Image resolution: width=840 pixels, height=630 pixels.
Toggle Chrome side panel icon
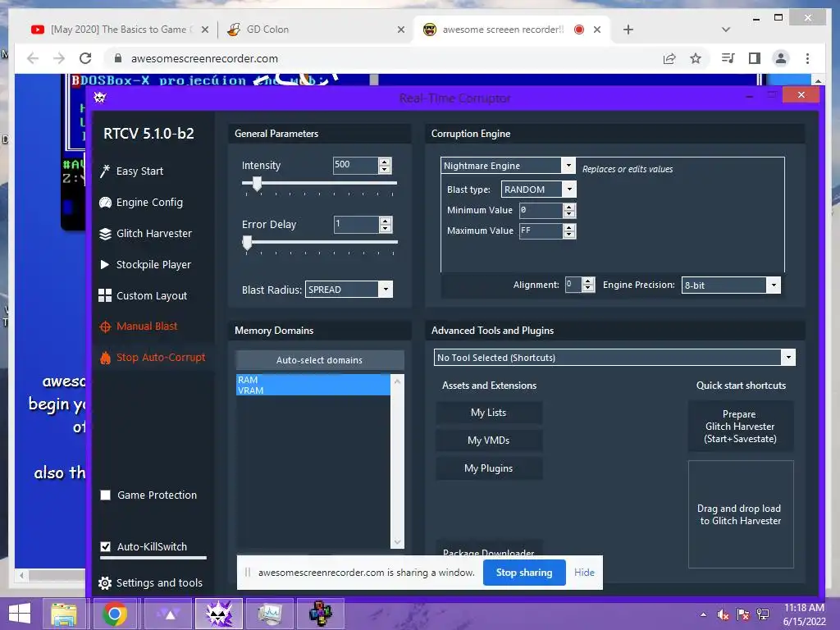click(755, 58)
